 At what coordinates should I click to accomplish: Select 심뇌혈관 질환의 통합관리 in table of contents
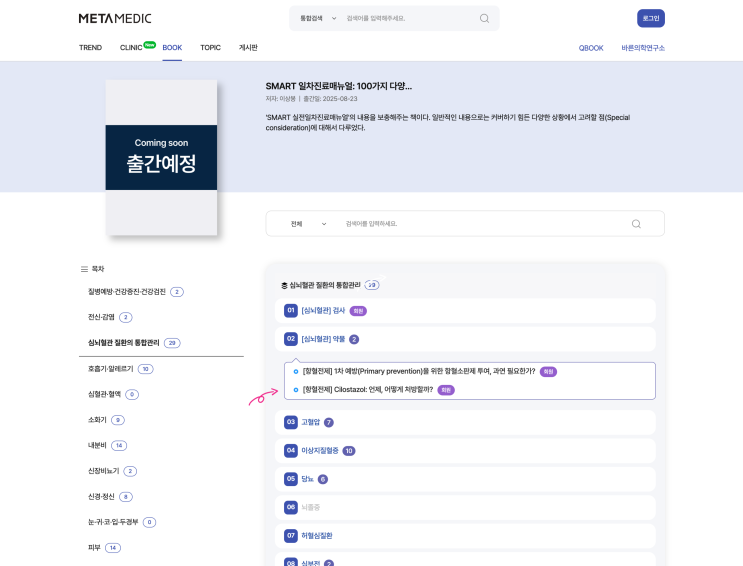coord(123,343)
